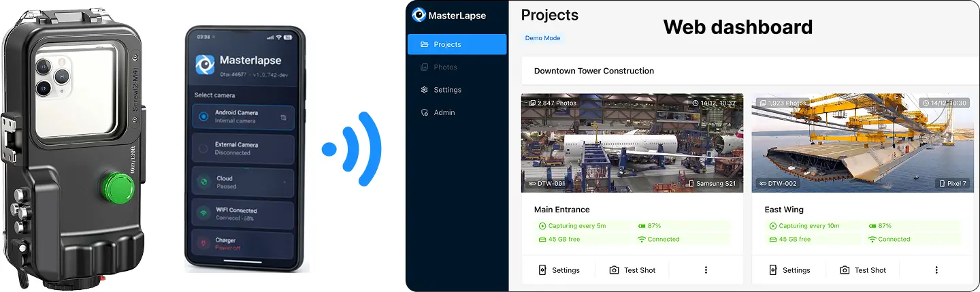Click the camera icon beside Test Shot on Main Entrance
Screen dimensions: 980x292
pyautogui.click(x=614, y=270)
